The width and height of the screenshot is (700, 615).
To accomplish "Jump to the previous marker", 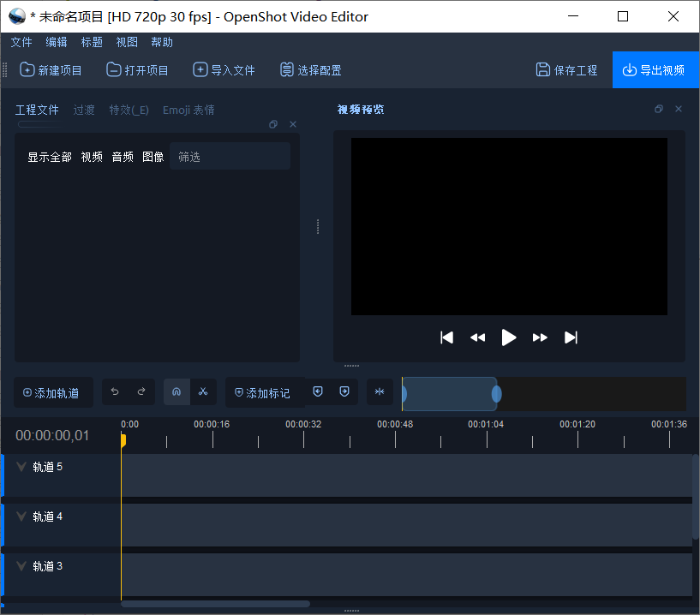I will 316,391.
